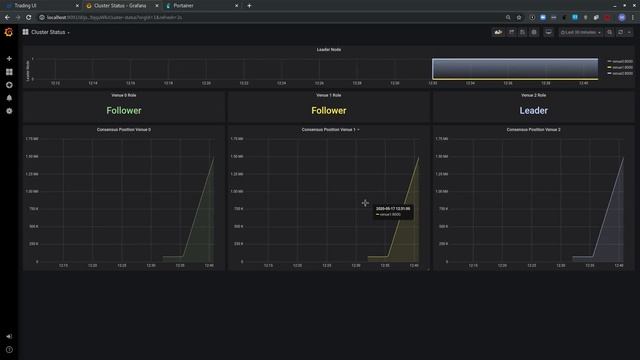
Task: Open the browser three-dot menu
Action: [633, 18]
